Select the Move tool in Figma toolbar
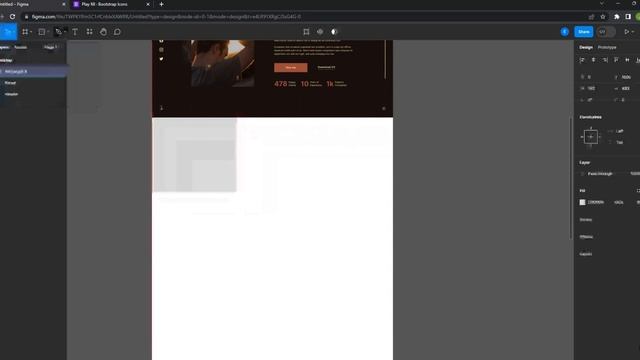Viewport: 640px width, 360px height. [7, 32]
